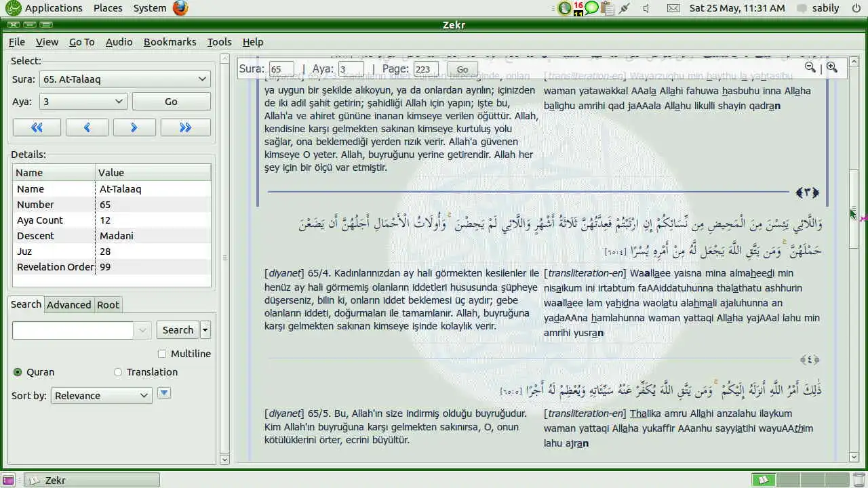Viewport: 868px width, 488px height.
Task: Open the Help menu
Action: 253,42
